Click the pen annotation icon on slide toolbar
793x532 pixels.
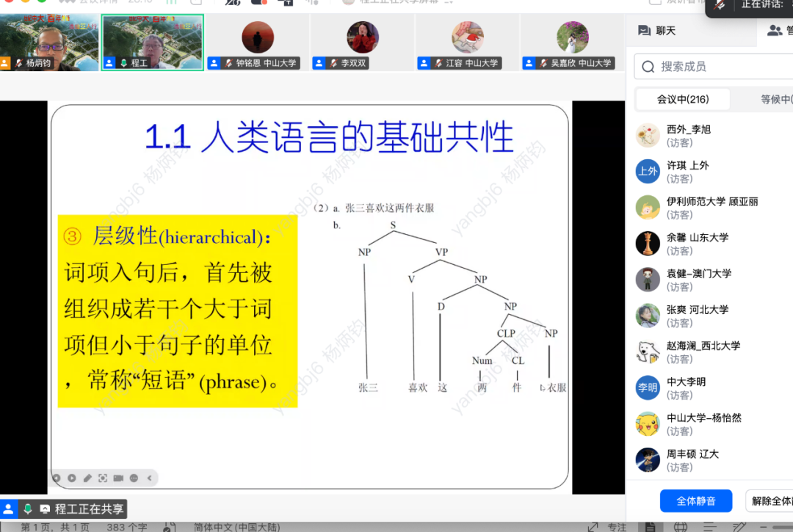(87, 478)
